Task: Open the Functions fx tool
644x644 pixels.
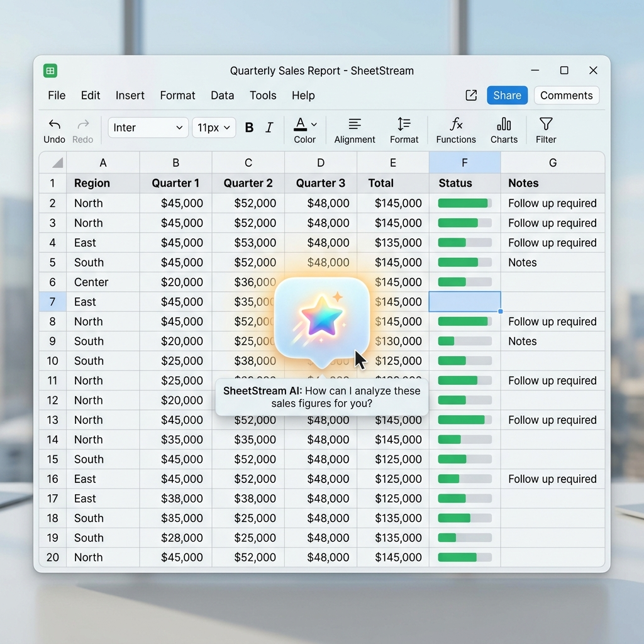Action: coord(456,124)
